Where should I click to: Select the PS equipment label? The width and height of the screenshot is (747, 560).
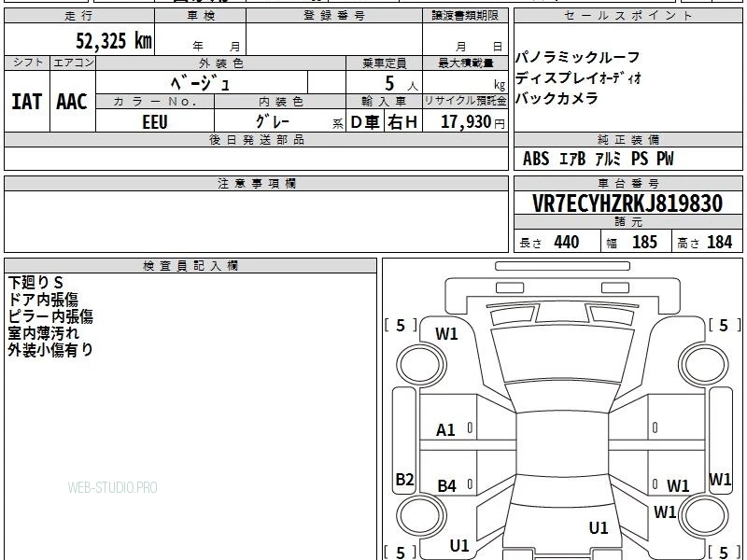[x=640, y=159]
